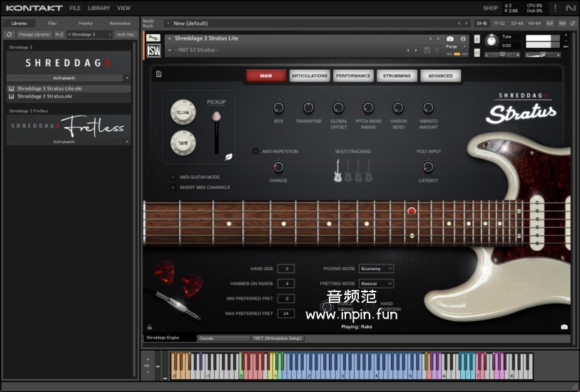Screen dimensions: 580x392
Task: Open the Purge dropdown menu
Action: pyautogui.click(x=456, y=46)
